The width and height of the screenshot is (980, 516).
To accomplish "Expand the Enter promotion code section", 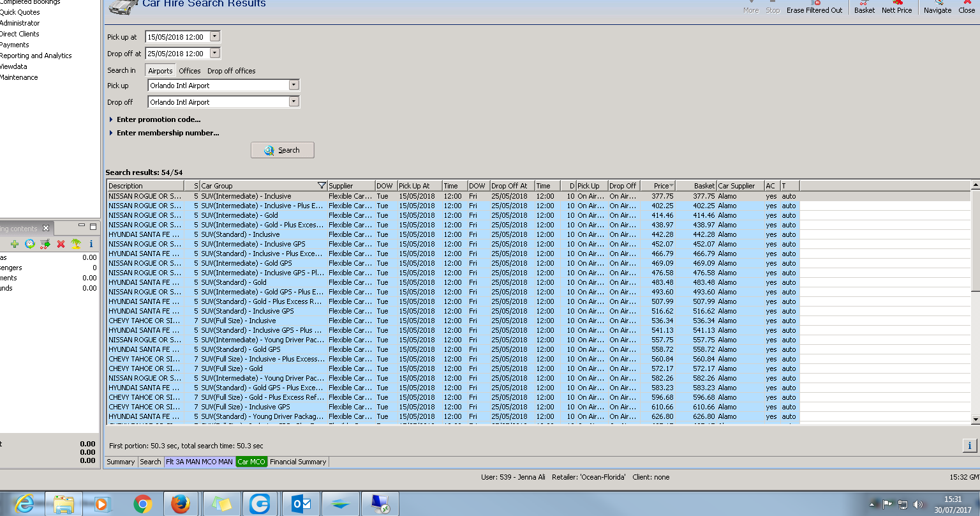I will [154, 119].
